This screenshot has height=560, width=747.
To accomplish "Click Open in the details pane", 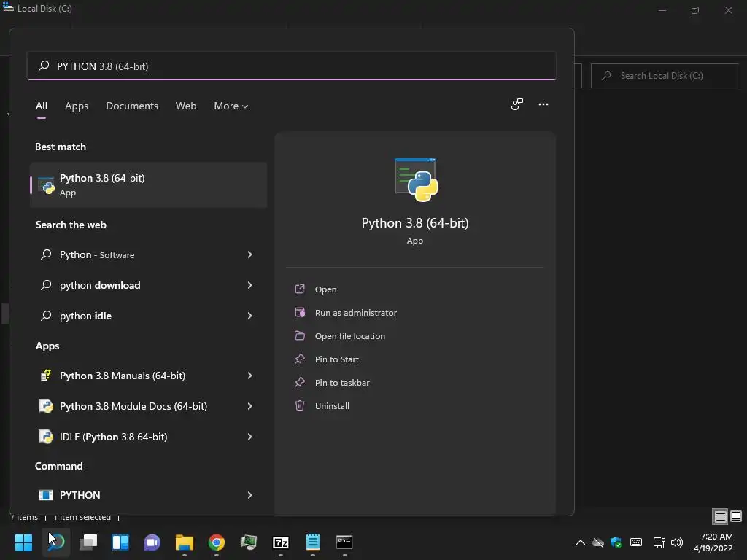I will tap(325, 289).
